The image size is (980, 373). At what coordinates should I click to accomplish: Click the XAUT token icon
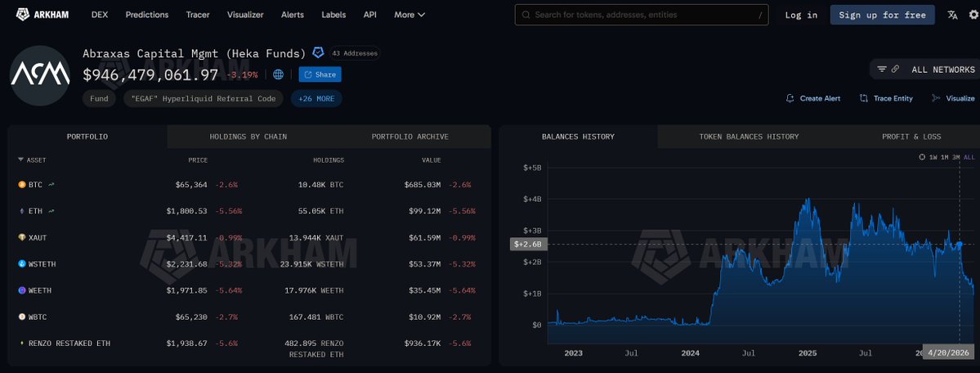[x=22, y=238]
